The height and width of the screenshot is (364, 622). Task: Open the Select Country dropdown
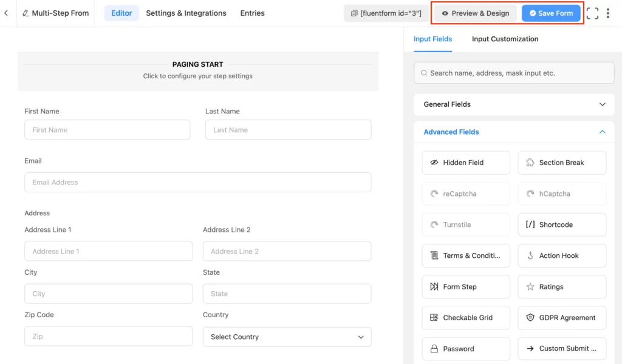pyautogui.click(x=287, y=336)
